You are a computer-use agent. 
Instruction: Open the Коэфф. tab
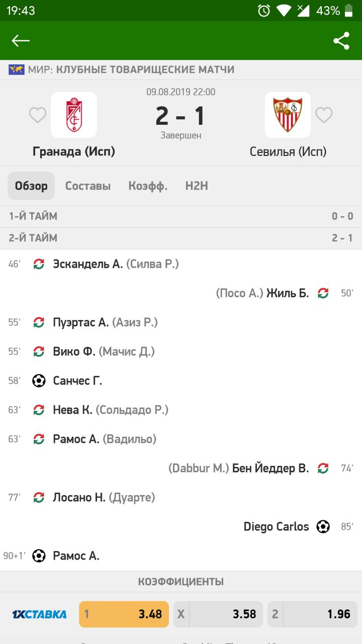[x=148, y=186]
